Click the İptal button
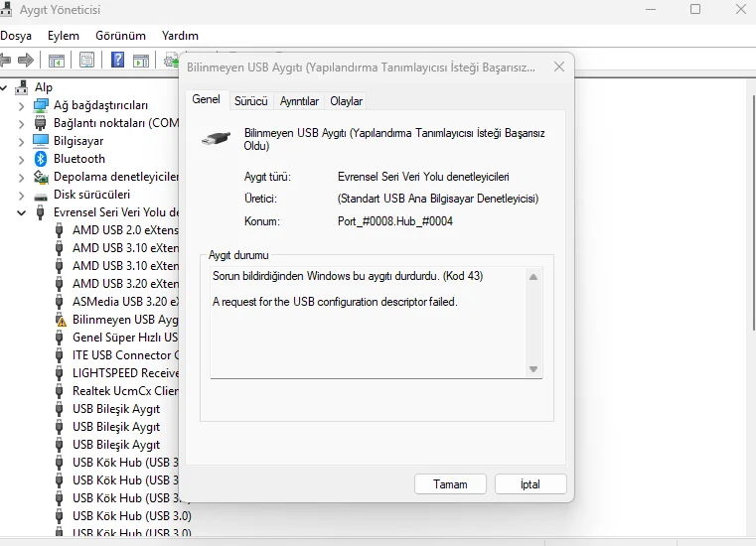Image resolution: width=756 pixels, height=546 pixels. coord(530,484)
